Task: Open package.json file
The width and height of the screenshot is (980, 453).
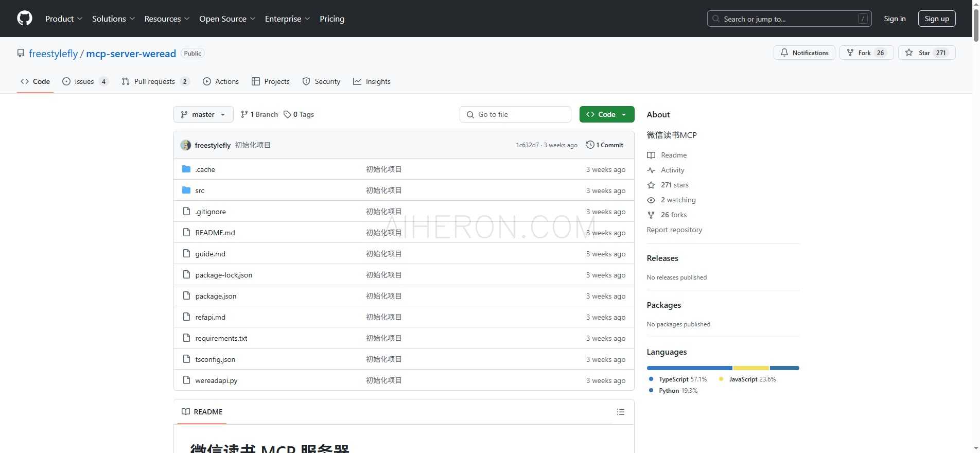Action: point(216,296)
